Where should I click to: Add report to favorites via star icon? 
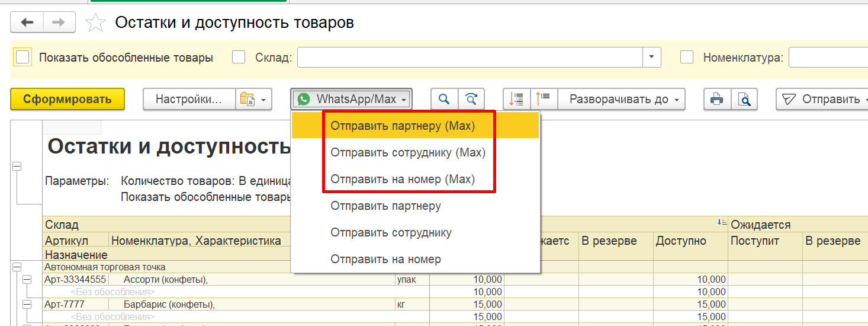[95, 23]
